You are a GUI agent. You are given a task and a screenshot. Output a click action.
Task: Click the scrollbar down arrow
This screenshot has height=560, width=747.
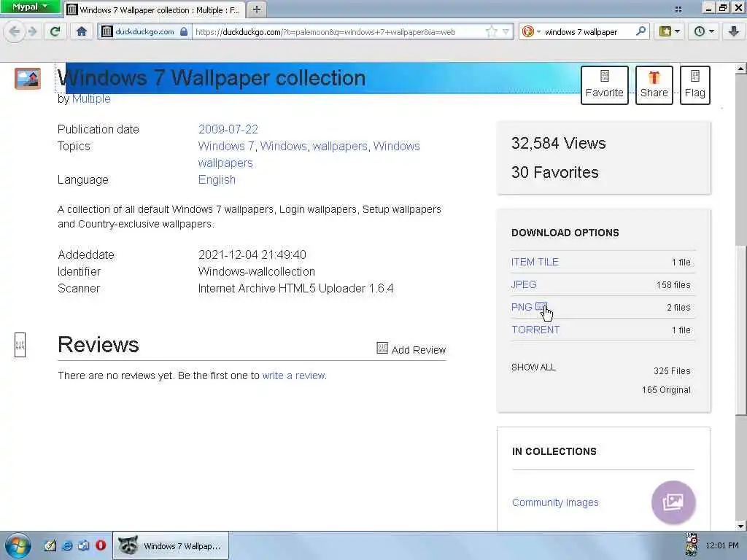[x=741, y=526]
